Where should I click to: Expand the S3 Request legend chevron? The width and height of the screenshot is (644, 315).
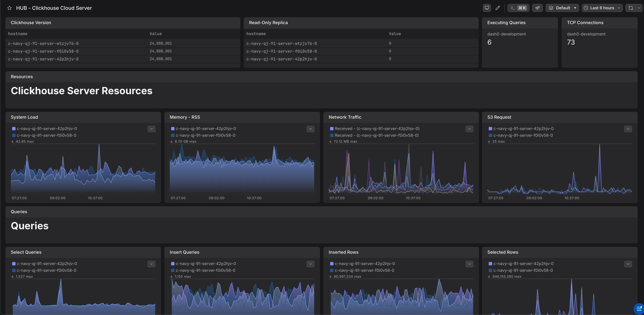tap(628, 129)
